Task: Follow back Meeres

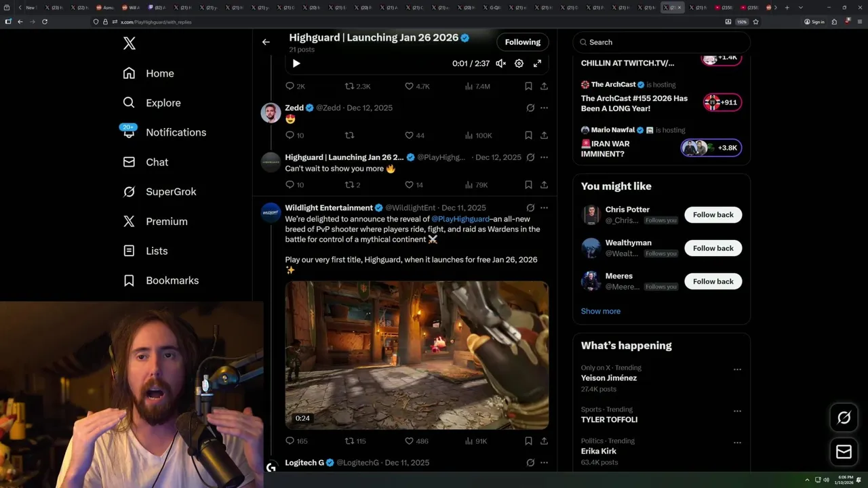Action: [713, 281]
